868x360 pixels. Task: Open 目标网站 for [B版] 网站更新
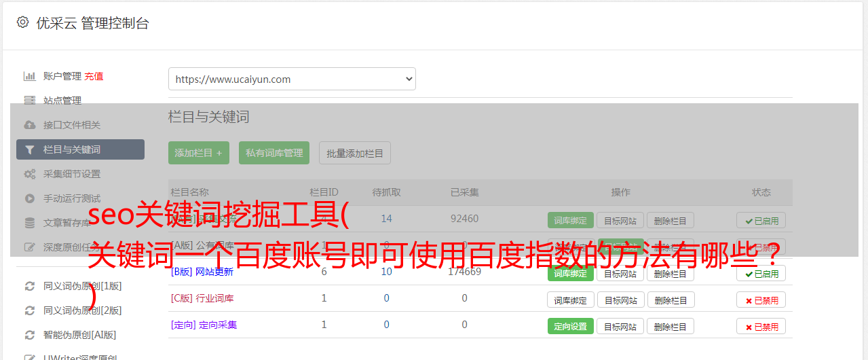620,273
